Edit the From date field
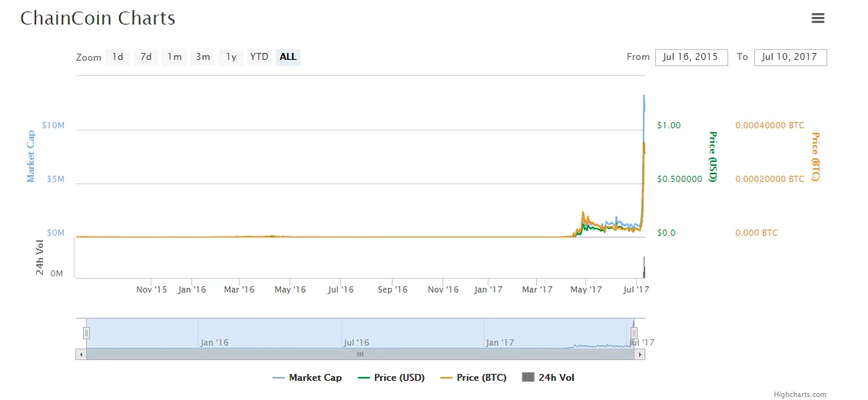Viewport: 868px width, 400px height. [x=691, y=57]
